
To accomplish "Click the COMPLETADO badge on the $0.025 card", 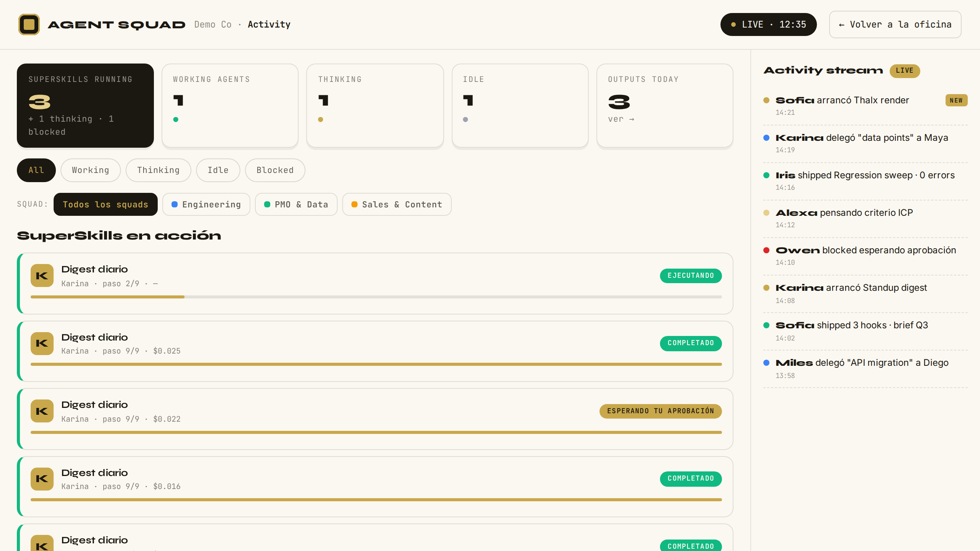I will tap(691, 343).
